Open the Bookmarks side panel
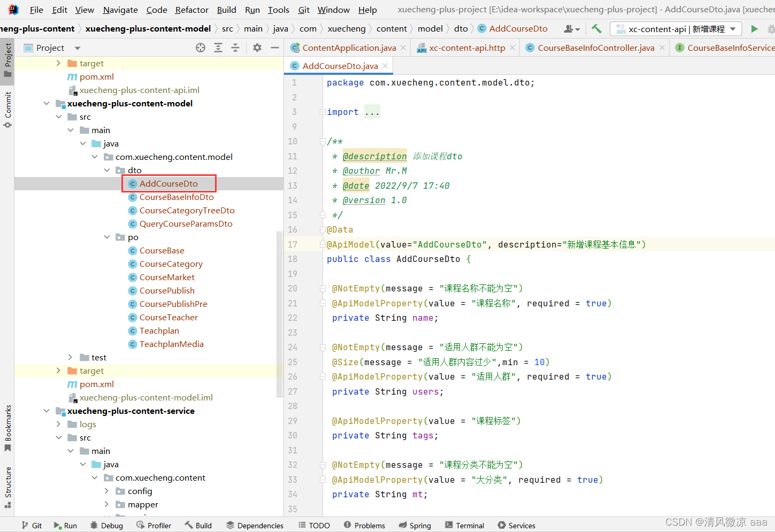 (7, 428)
